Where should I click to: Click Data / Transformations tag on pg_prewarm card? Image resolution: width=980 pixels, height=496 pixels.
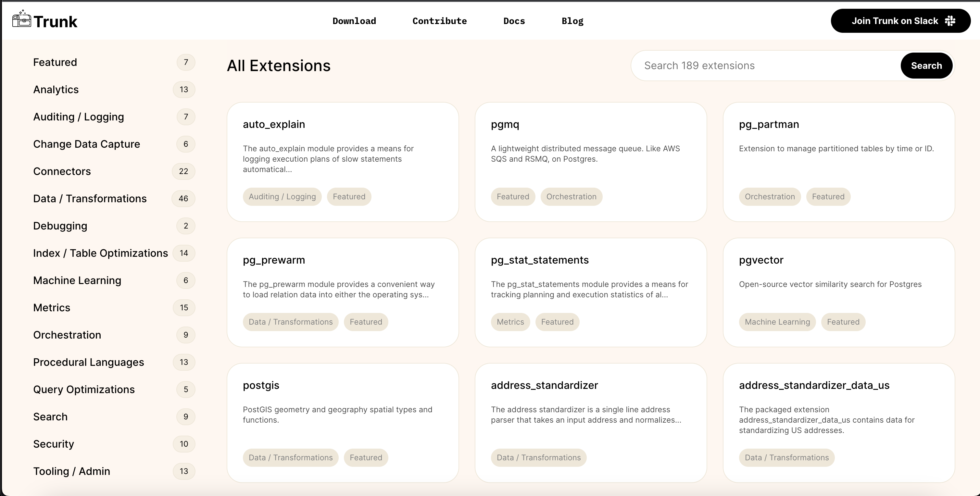point(291,322)
